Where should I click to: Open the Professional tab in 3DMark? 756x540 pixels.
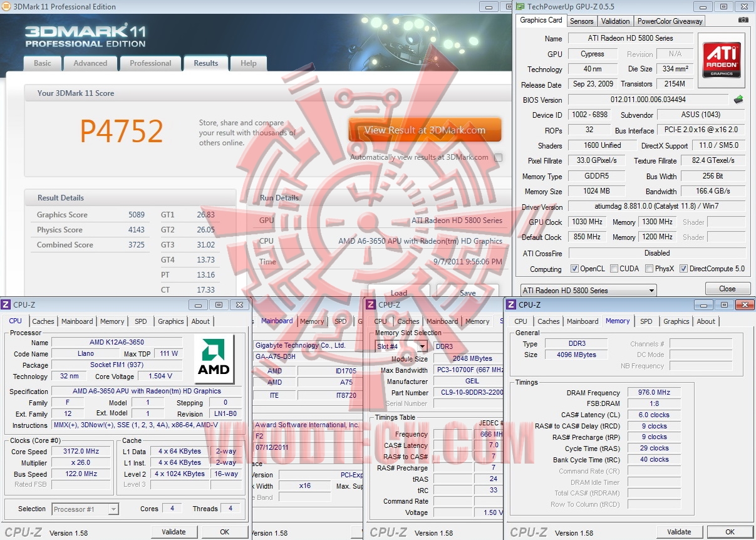(x=150, y=63)
